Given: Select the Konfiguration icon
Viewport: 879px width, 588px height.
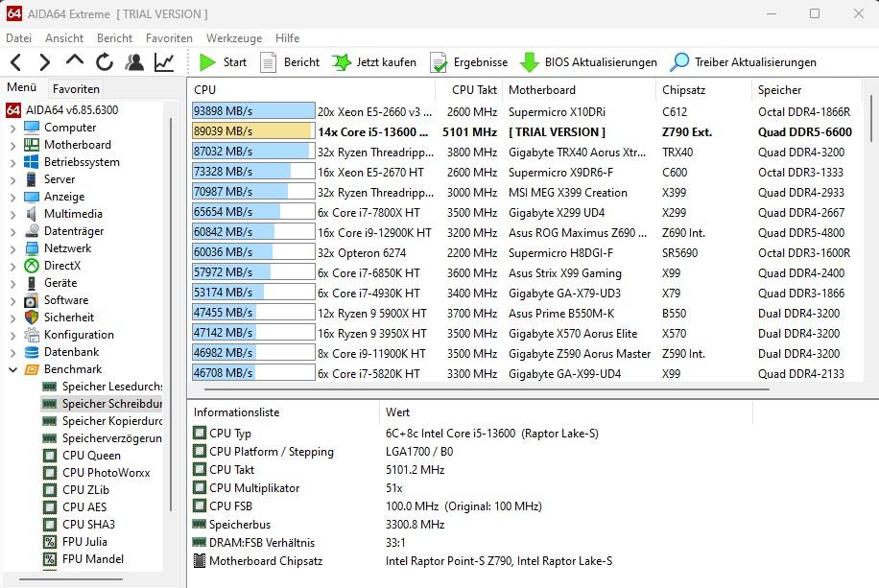Looking at the screenshot, I should click(x=32, y=335).
